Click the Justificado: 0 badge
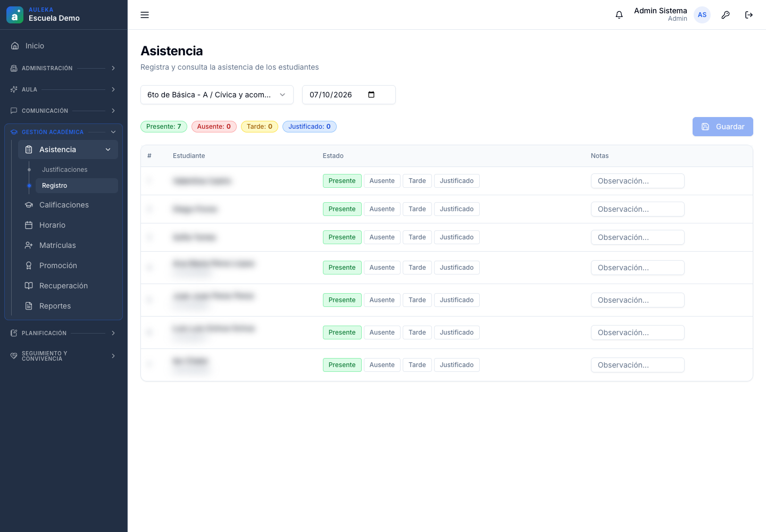Screen dimensions: 766x532 pos(310,127)
